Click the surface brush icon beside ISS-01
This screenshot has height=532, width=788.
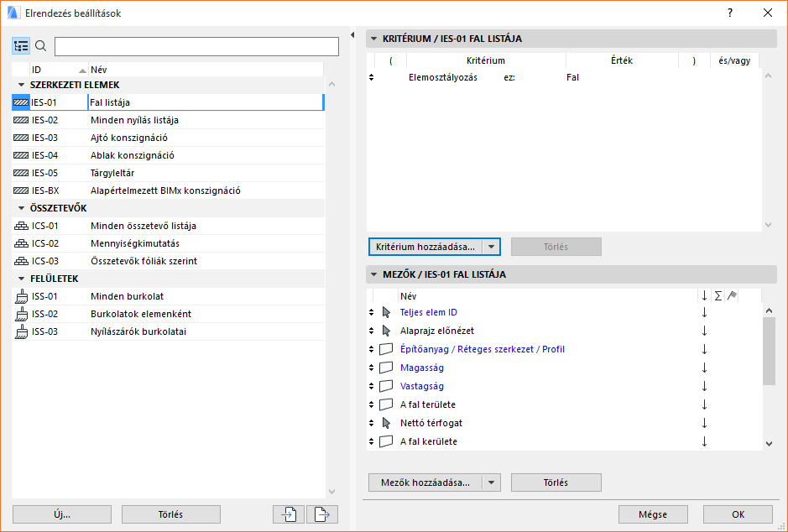click(x=21, y=296)
